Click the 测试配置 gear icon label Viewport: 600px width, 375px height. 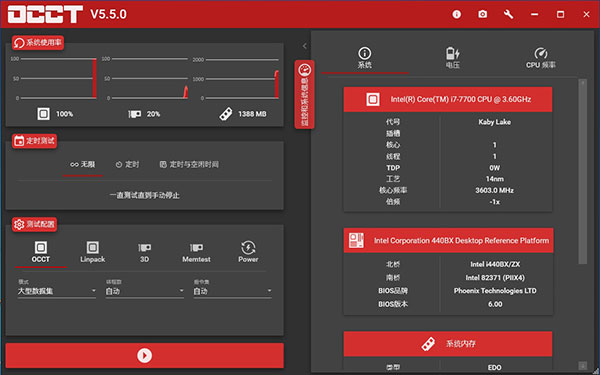[34, 224]
